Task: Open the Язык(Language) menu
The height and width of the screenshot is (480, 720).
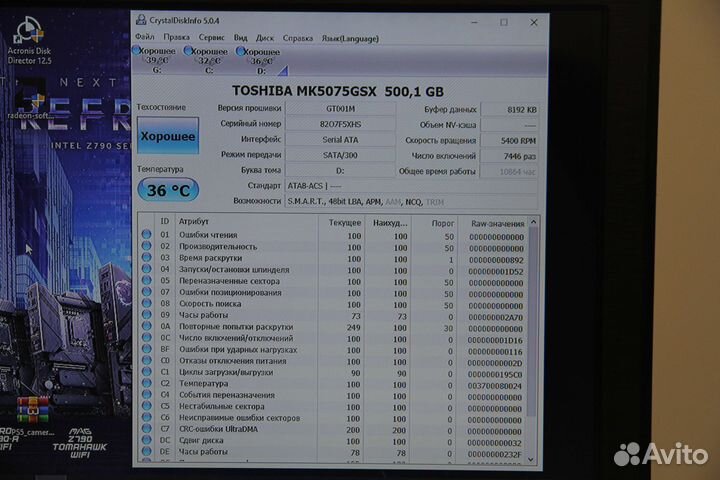Action: (x=350, y=39)
